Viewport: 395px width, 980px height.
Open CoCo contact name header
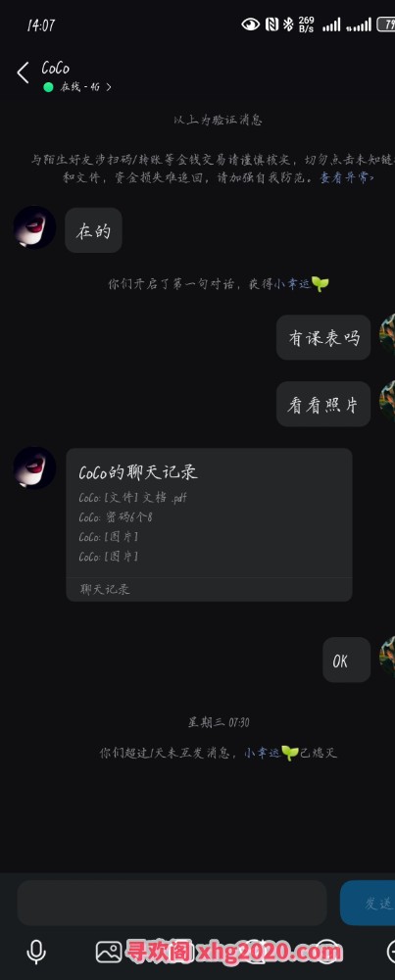[x=56, y=68]
